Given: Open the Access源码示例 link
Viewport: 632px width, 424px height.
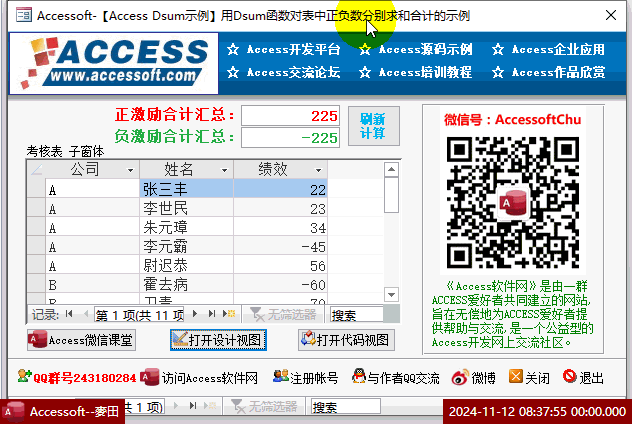Looking at the screenshot, I should 416,50.
